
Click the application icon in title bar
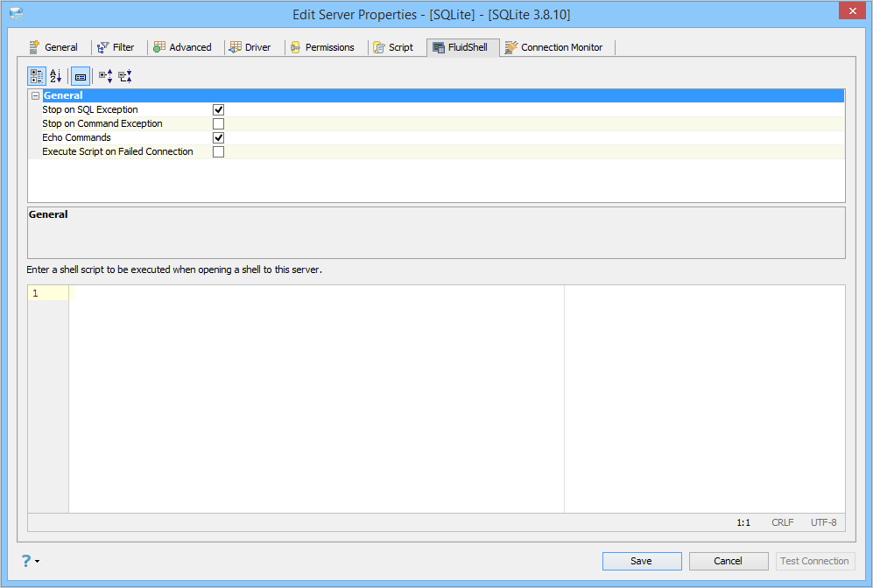coord(17,15)
